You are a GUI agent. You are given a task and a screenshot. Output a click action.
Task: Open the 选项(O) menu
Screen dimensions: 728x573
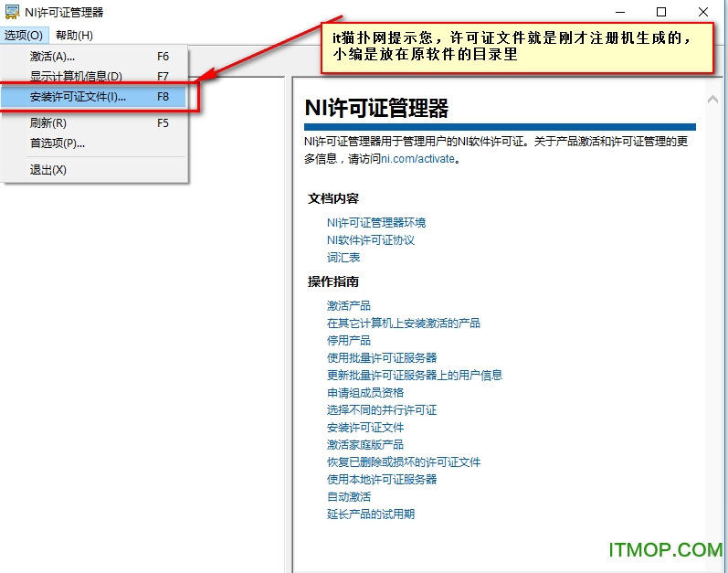coord(23,36)
